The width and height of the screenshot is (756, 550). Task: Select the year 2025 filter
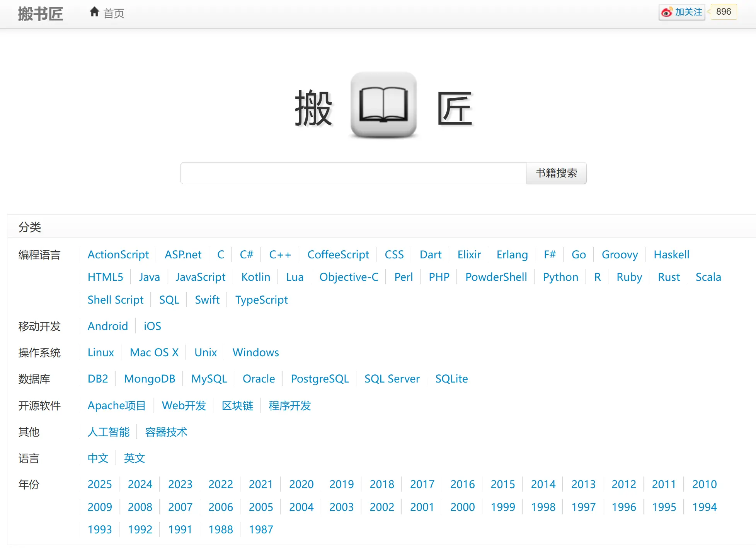click(99, 484)
